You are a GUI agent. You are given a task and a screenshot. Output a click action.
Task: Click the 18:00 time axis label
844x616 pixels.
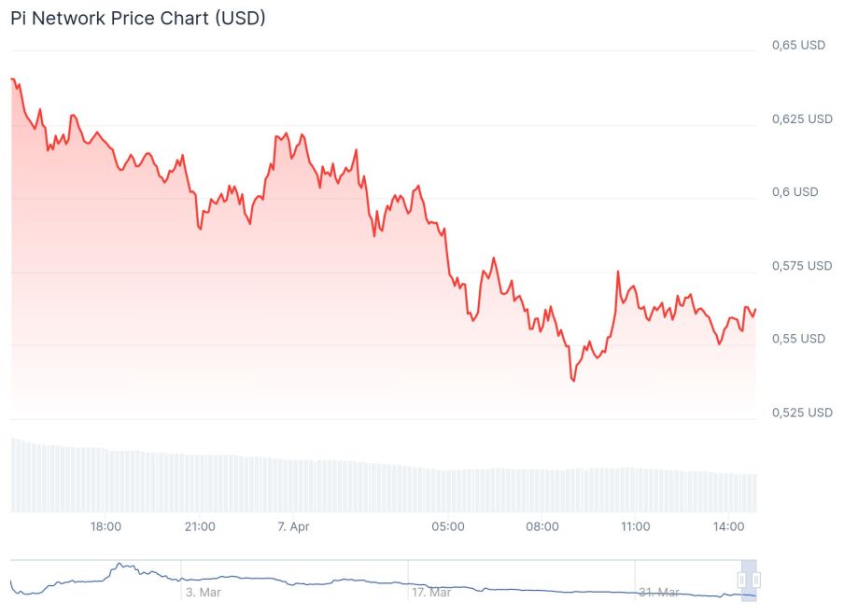[105, 526]
